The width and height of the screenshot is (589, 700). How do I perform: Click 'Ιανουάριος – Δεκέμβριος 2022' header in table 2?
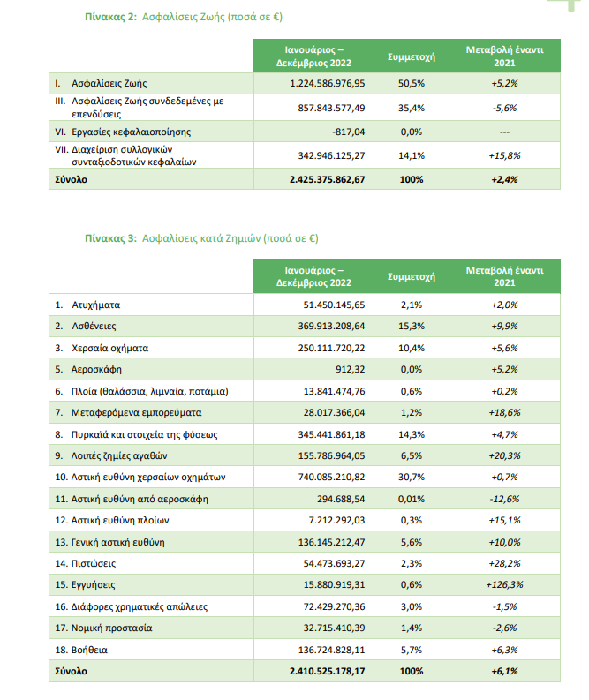313,56
